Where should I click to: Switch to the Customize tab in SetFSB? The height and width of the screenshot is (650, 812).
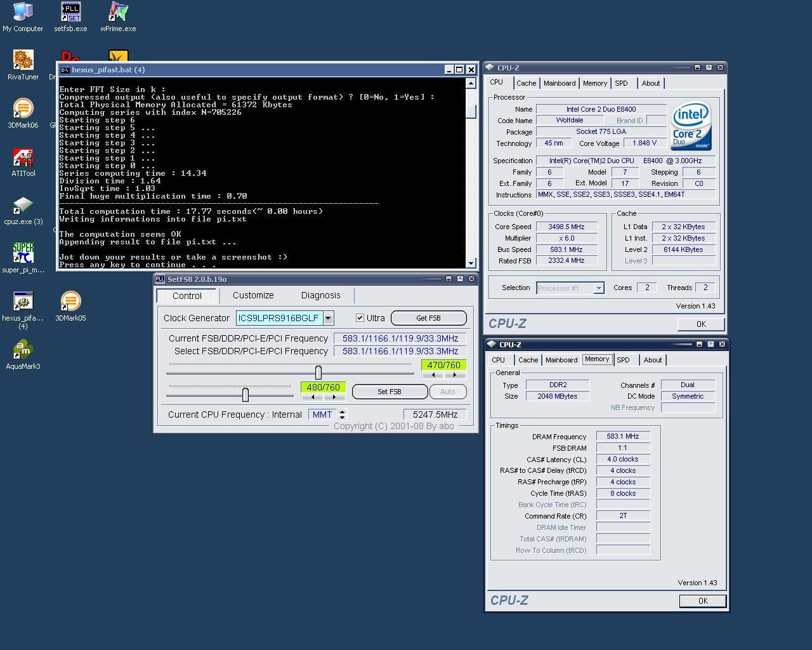pyautogui.click(x=253, y=295)
